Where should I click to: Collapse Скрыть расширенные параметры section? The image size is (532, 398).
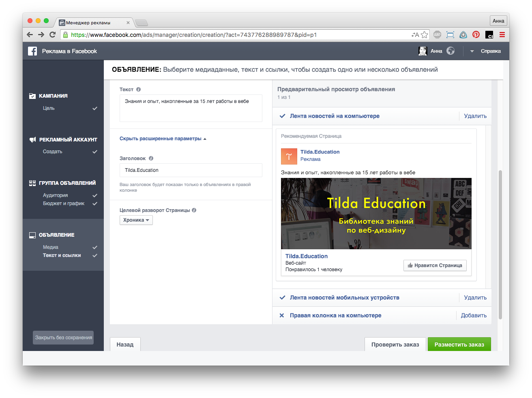(163, 139)
